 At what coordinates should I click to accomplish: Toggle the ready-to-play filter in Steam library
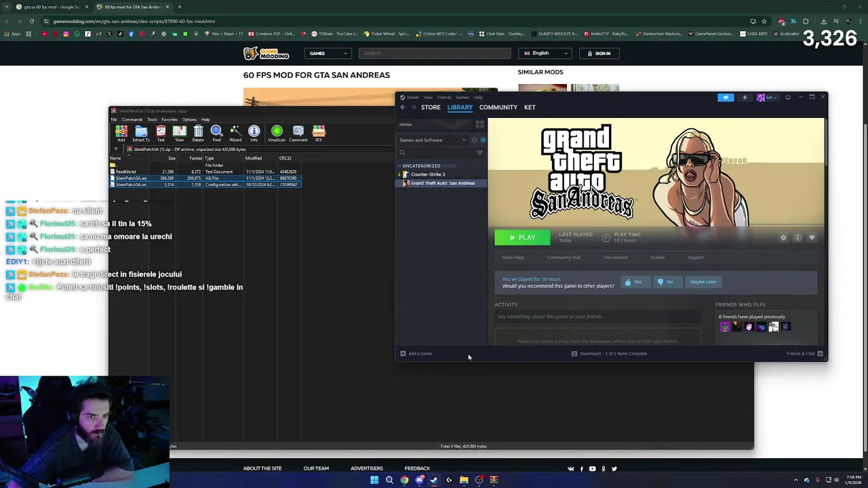tap(483, 140)
